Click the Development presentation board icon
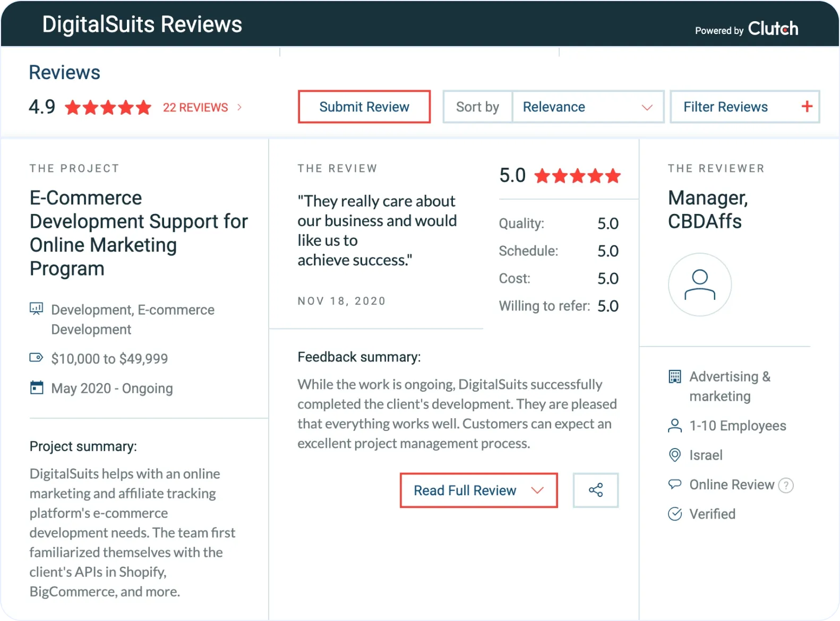This screenshot has width=840, height=621. [36, 309]
